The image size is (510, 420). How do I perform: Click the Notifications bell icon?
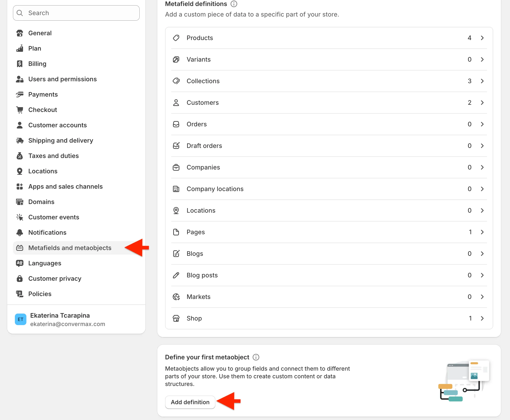20,233
